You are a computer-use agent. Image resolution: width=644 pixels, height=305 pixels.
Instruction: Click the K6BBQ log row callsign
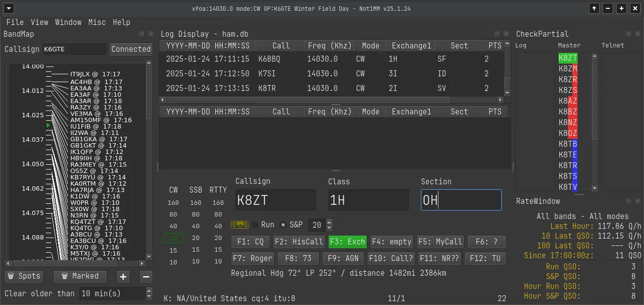(x=269, y=59)
